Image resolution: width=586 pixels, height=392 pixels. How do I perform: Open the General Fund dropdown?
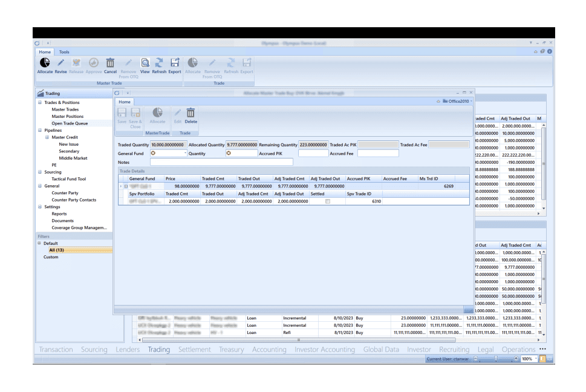pyautogui.click(x=185, y=153)
